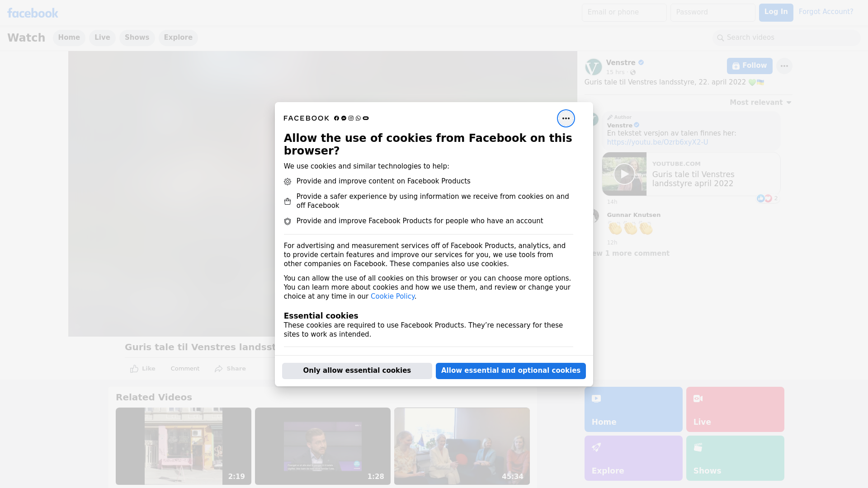Image resolution: width=868 pixels, height=488 pixels.
Task: Open the Forgot Account link
Action: (x=826, y=12)
